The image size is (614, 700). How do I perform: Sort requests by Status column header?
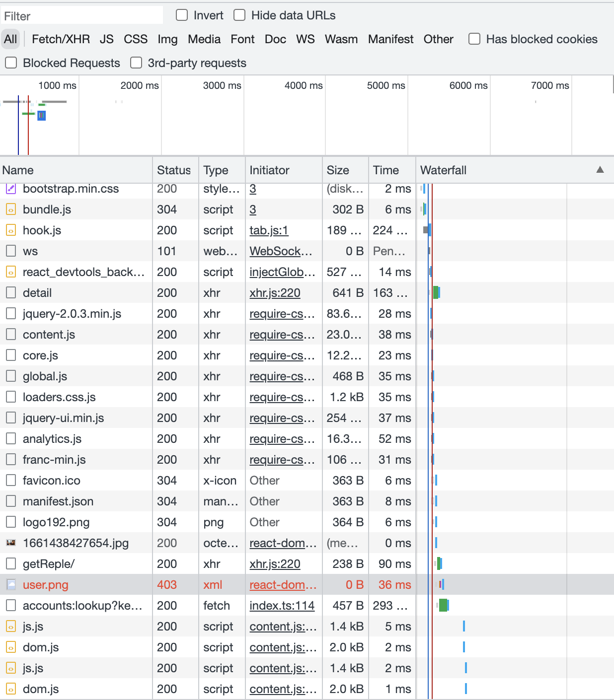pos(175,170)
